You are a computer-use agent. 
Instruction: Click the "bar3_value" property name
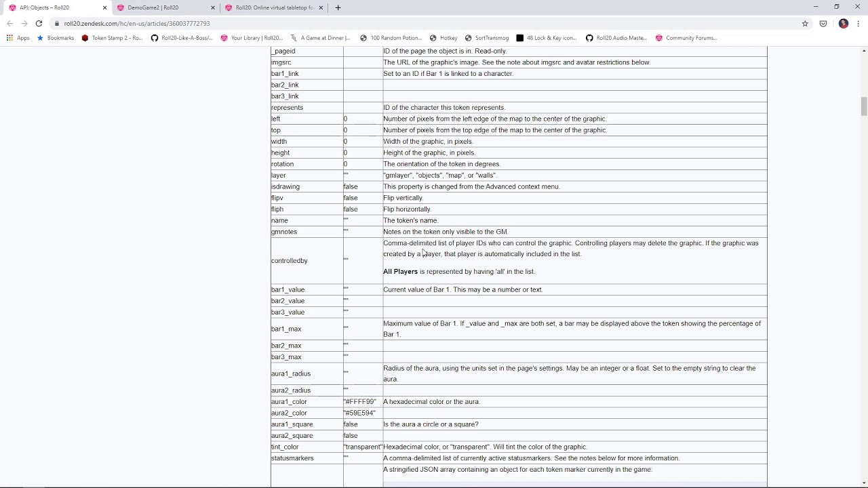click(x=288, y=312)
